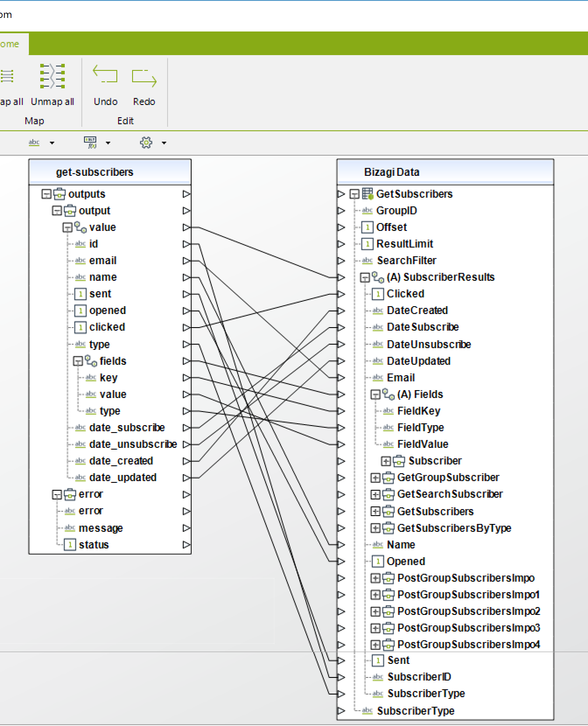Collapse the outputs node
This screenshot has width=588, height=726.
[x=46, y=194]
